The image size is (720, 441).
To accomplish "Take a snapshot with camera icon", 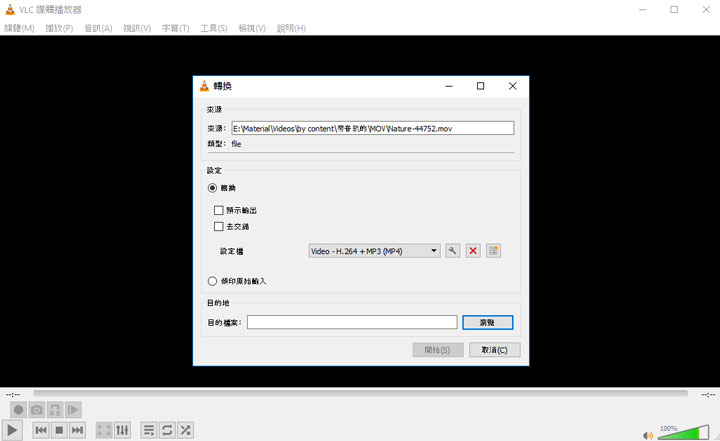I will click(x=37, y=410).
